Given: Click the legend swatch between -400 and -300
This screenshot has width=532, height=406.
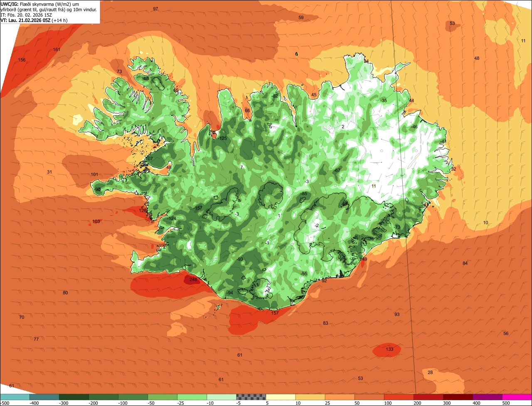Looking at the screenshot, I should (x=44, y=397).
